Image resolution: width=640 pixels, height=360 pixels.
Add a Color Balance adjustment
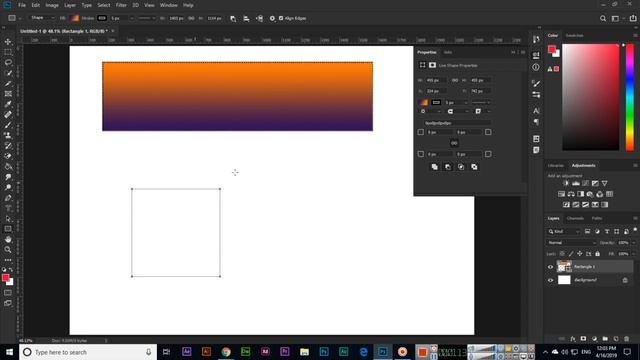[x=571, y=194]
